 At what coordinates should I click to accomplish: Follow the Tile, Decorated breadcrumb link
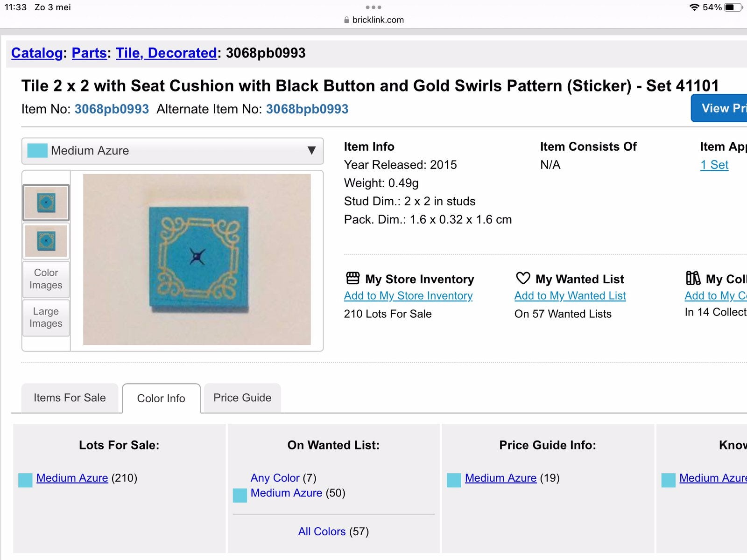click(x=166, y=53)
